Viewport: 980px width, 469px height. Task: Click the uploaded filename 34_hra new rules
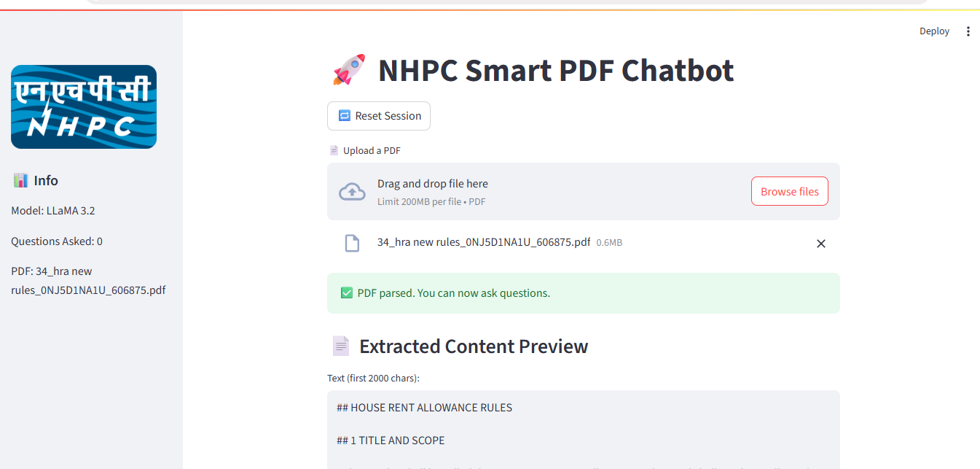(484, 242)
